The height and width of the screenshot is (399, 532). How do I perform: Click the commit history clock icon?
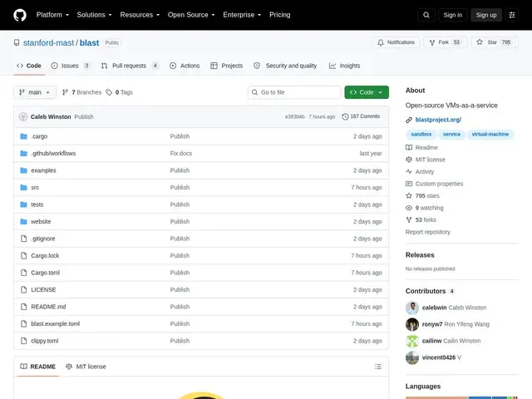345,116
